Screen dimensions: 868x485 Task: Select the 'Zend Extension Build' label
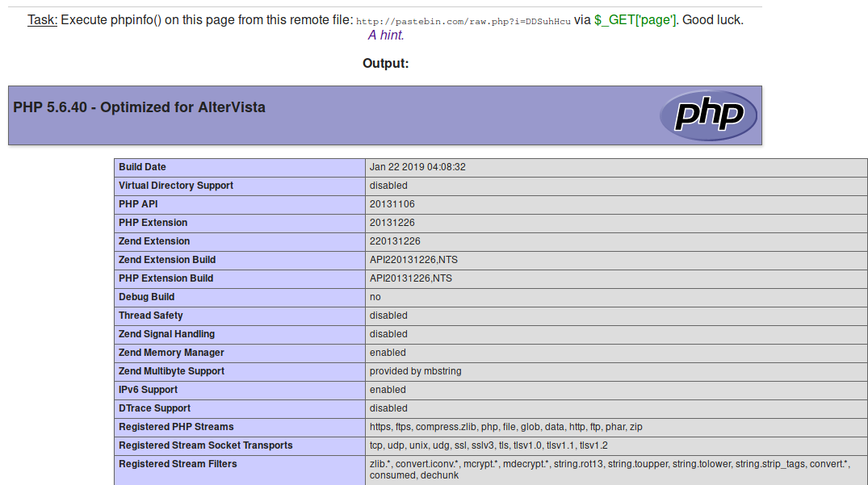click(x=167, y=260)
